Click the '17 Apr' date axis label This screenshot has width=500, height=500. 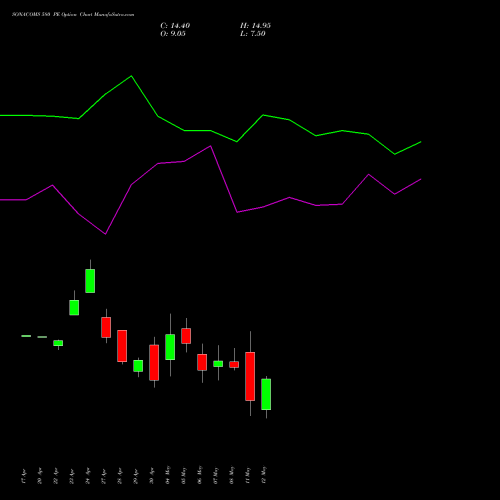click(x=23, y=476)
